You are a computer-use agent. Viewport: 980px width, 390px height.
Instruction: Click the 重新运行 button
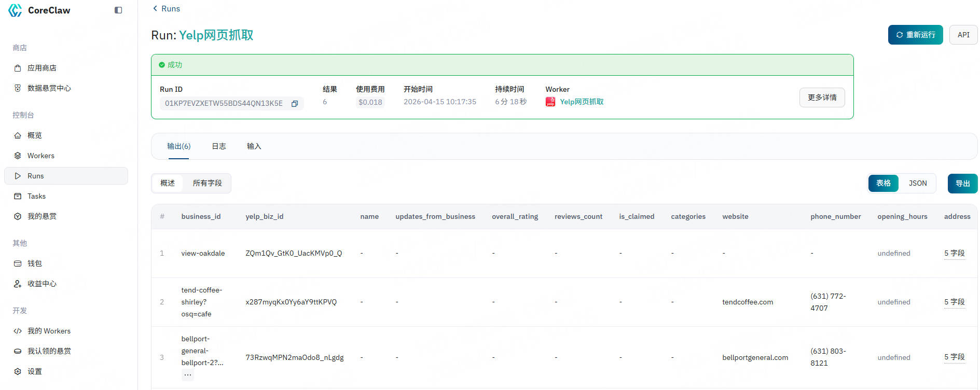click(x=915, y=35)
